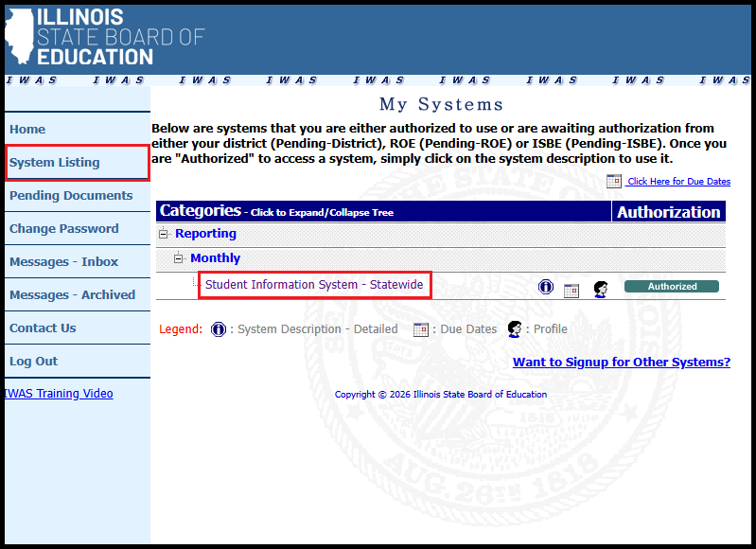Click the legend's Due Dates calendar icon

coord(421,329)
